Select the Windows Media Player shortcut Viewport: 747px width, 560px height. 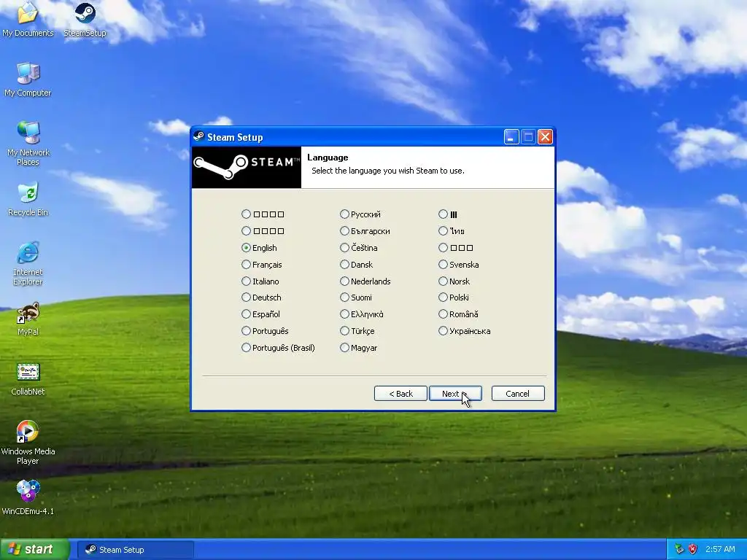coord(28,443)
